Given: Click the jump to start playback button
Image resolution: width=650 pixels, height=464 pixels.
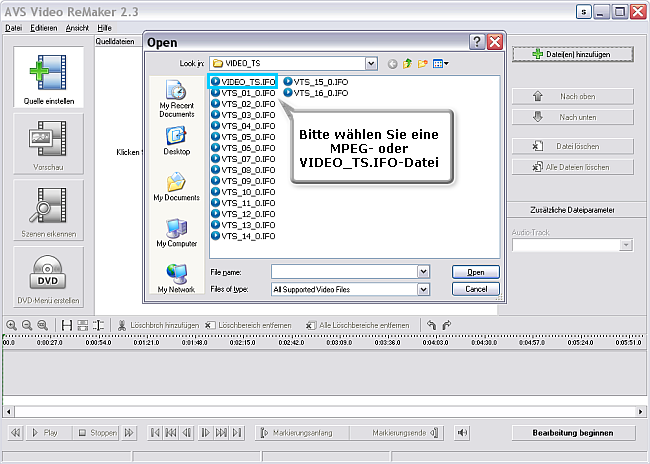Looking at the screenshot, I should [155, 433].
